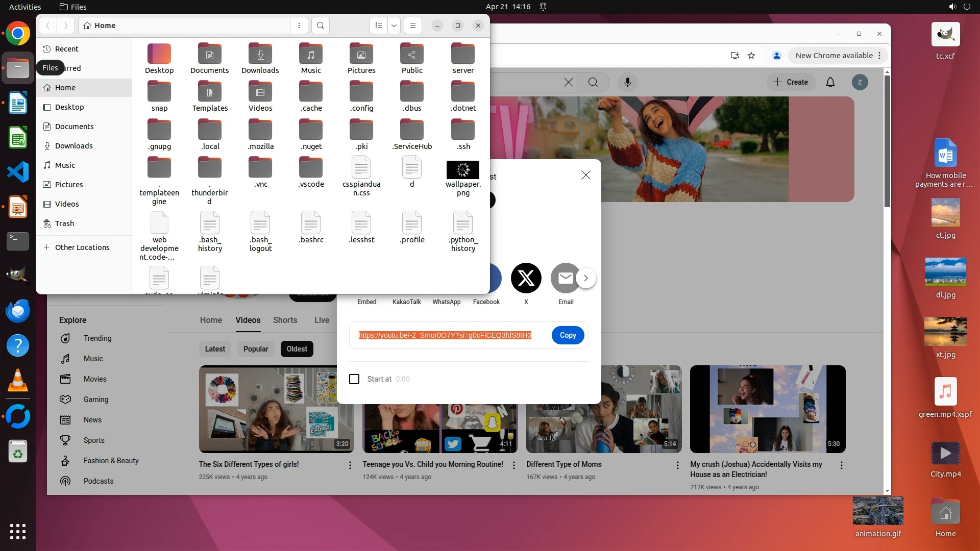The image size is (980, 551).
Task: Click the Create button on YouTube
Action: [791, 82]
